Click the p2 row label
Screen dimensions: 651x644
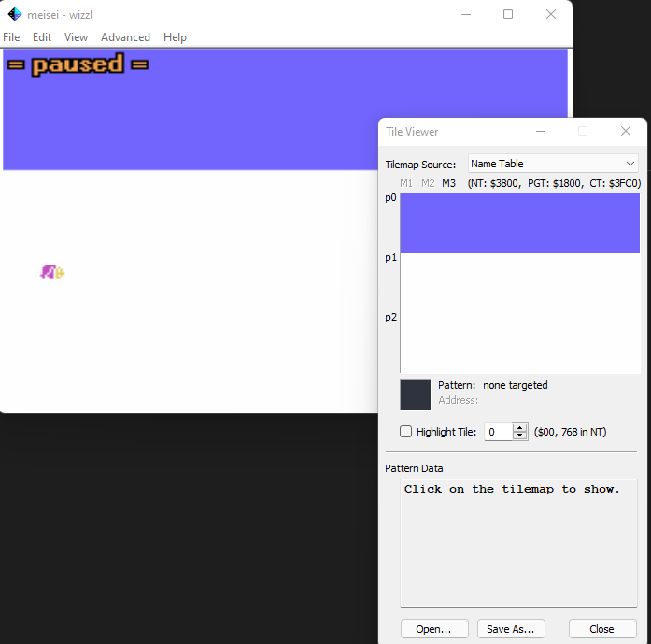tap(390, 318)
